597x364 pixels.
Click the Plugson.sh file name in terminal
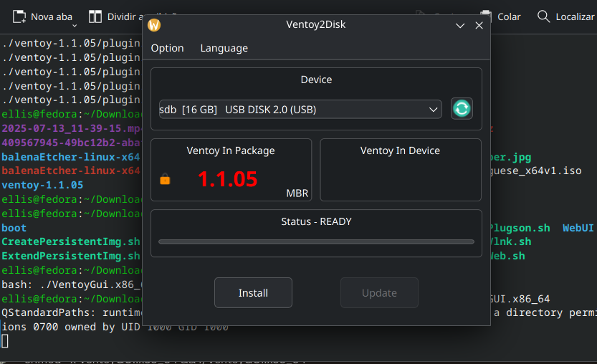[520, 228]
